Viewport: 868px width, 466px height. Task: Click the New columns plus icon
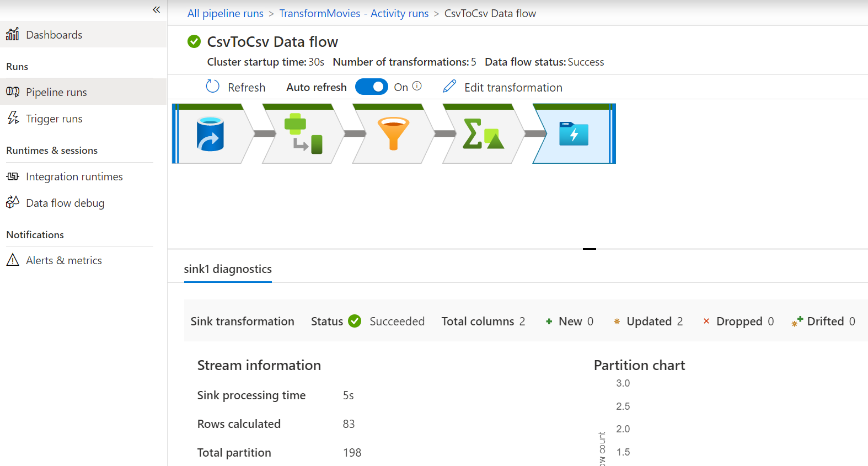click(549, 322)
